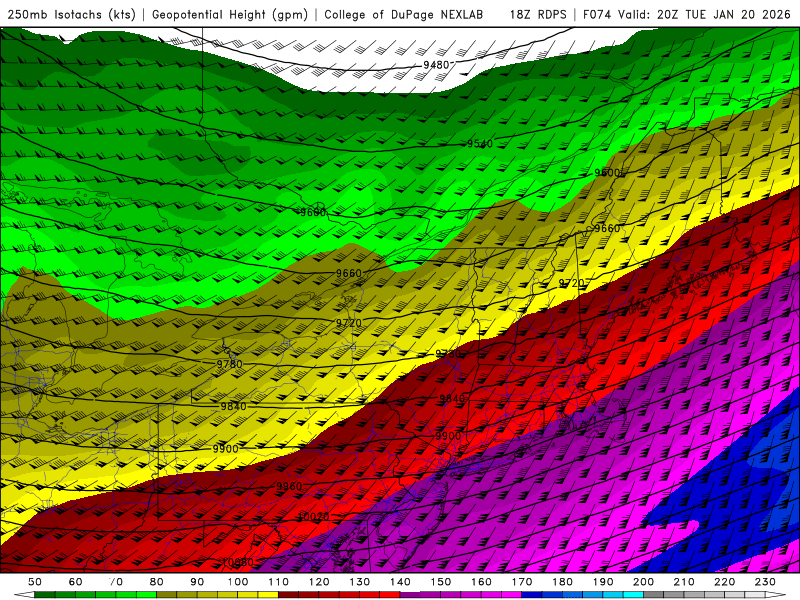Click the 190 value on the color scale
Viewport: 800px width, 600px height.
tap(603, 582)
